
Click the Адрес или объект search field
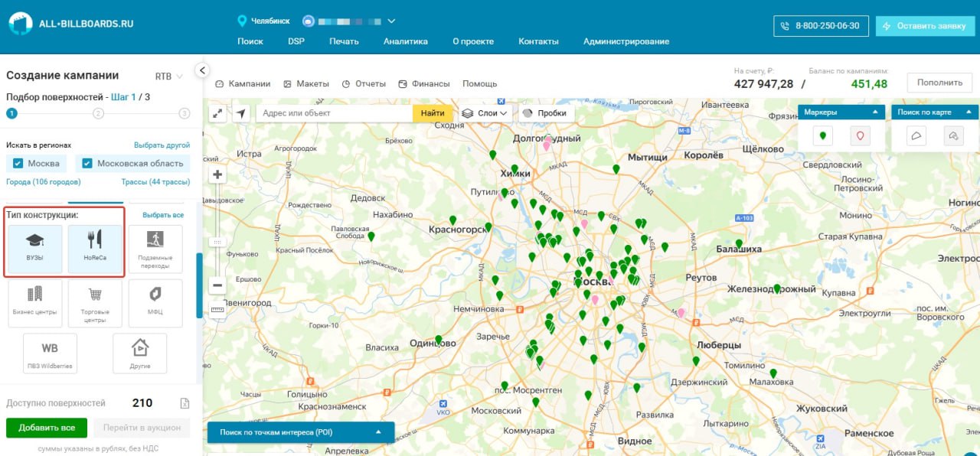[335, 113]
